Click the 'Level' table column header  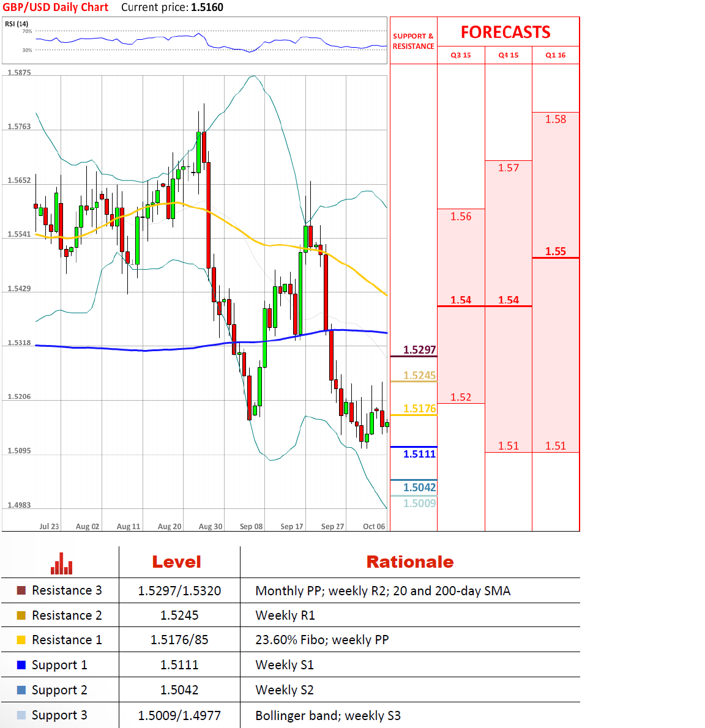click(176, 562)
